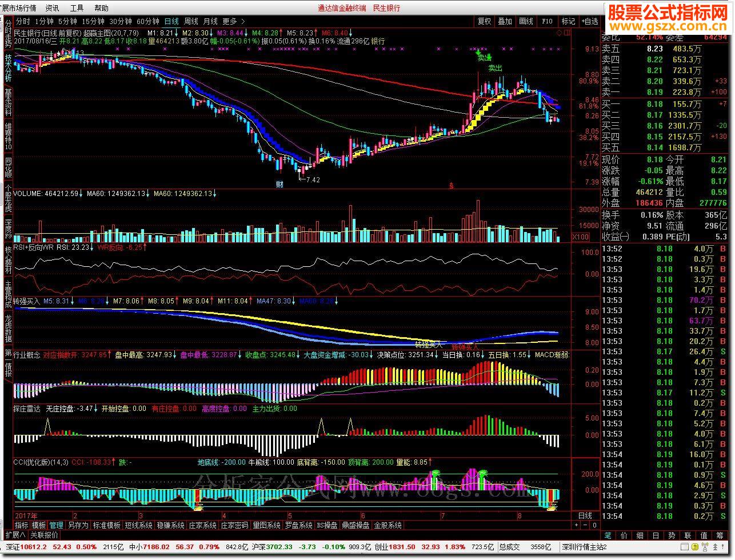Image resolution: width=735 pixels, height=560 pixels.
Task: Click the F10 company info button
Action: [x=547, y=21]
